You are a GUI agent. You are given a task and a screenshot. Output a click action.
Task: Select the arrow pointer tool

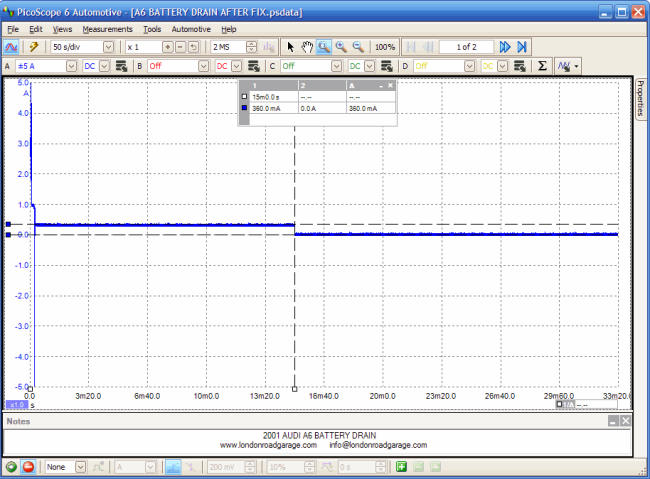[x=291, y=47]
